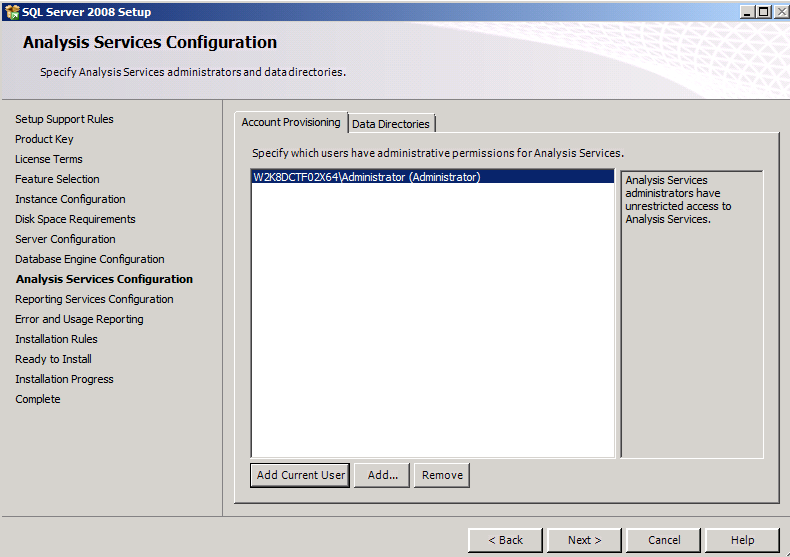The height and width of the screenshot is (557, 790).
Task: Select Installation Rules step
Action: 56,339
